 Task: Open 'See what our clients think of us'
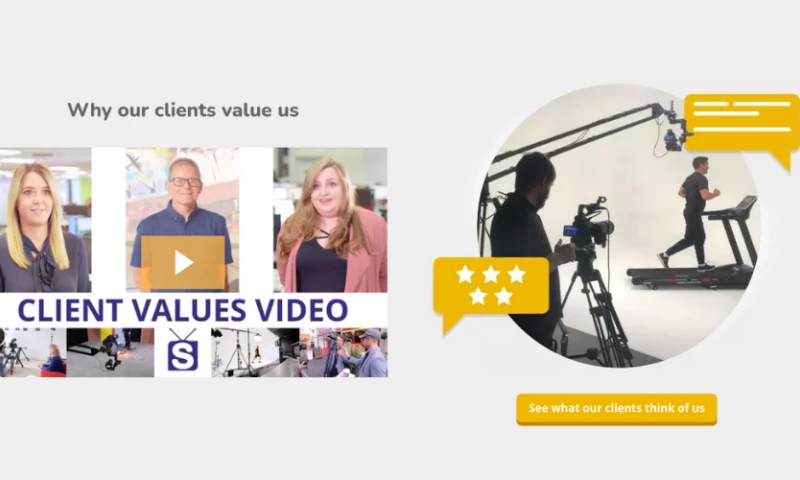(616, 409)
